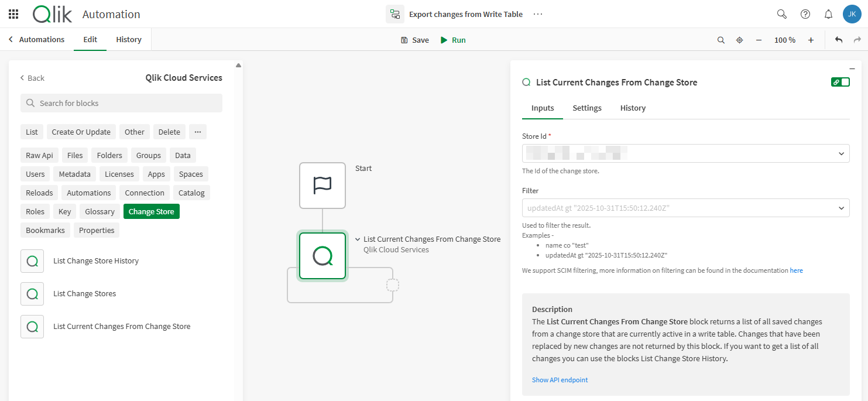Click the search magnifier in top header
Viewport: 868px width, 401px height.
(x=781, y=14)
